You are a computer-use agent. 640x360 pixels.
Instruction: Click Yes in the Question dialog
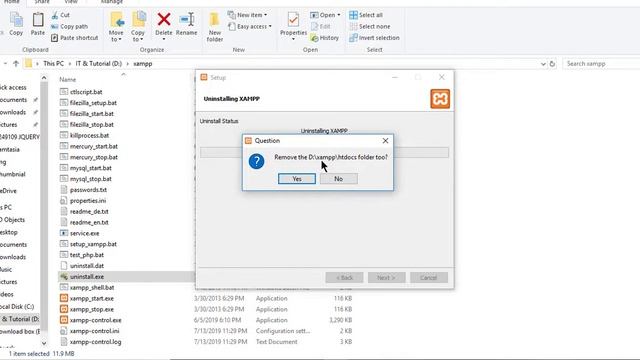point(297,179)
